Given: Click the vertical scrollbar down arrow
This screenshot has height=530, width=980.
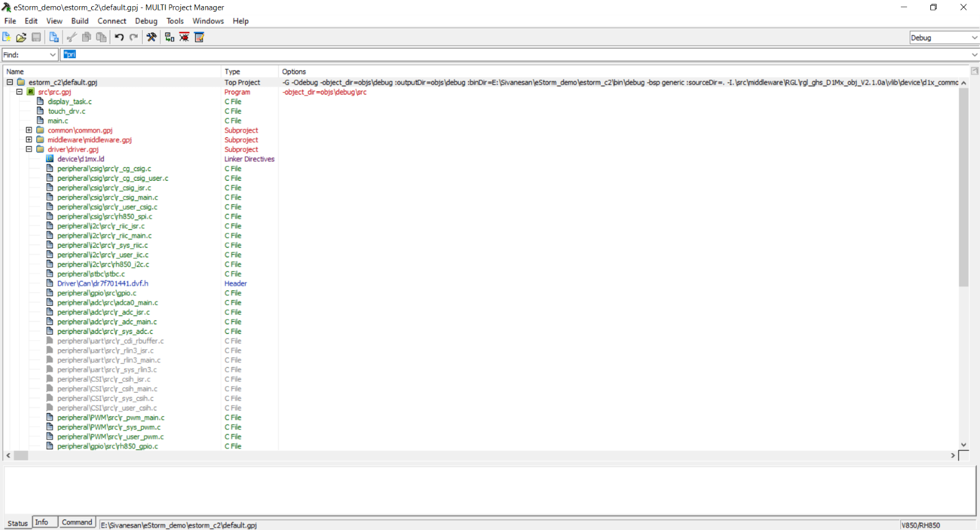Looking at the screenshot, I should 963,445.
